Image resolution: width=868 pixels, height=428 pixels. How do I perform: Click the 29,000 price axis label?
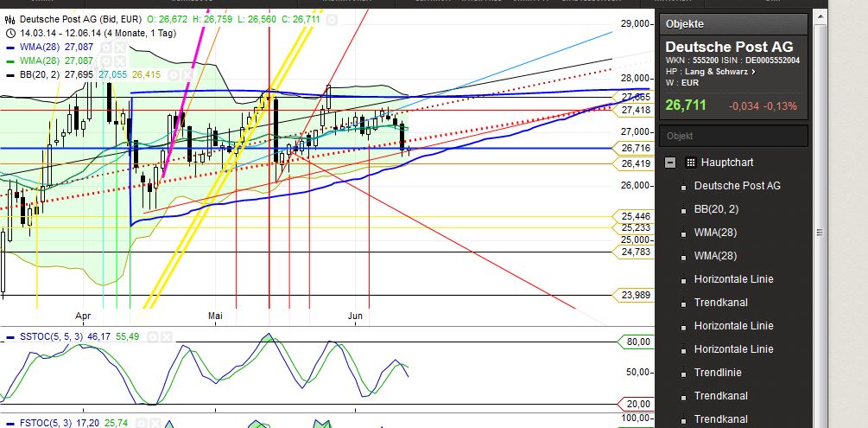click(x=635, y=24)
